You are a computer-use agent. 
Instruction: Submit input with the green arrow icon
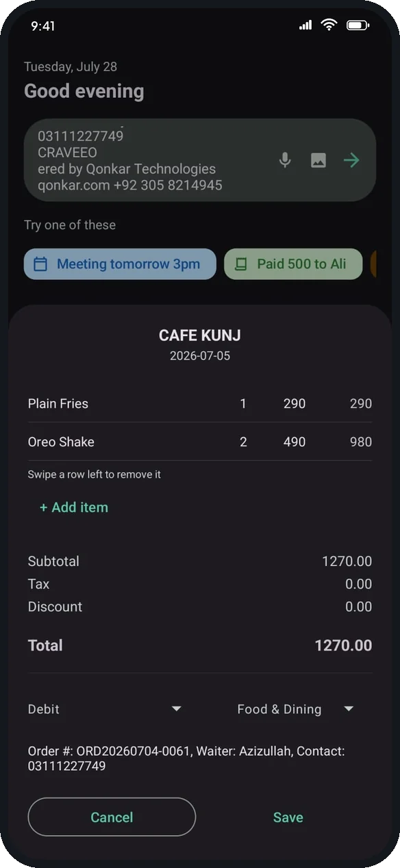[x=351, y=160]
